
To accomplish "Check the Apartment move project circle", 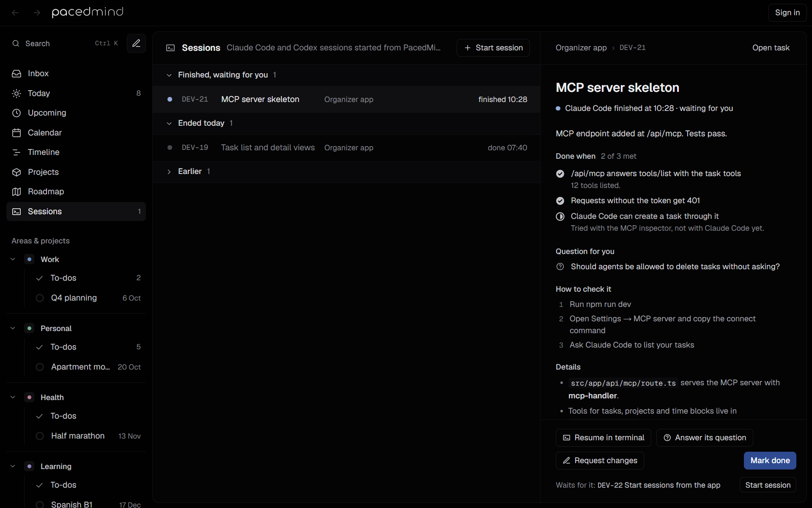I will [x=40, y=367].
